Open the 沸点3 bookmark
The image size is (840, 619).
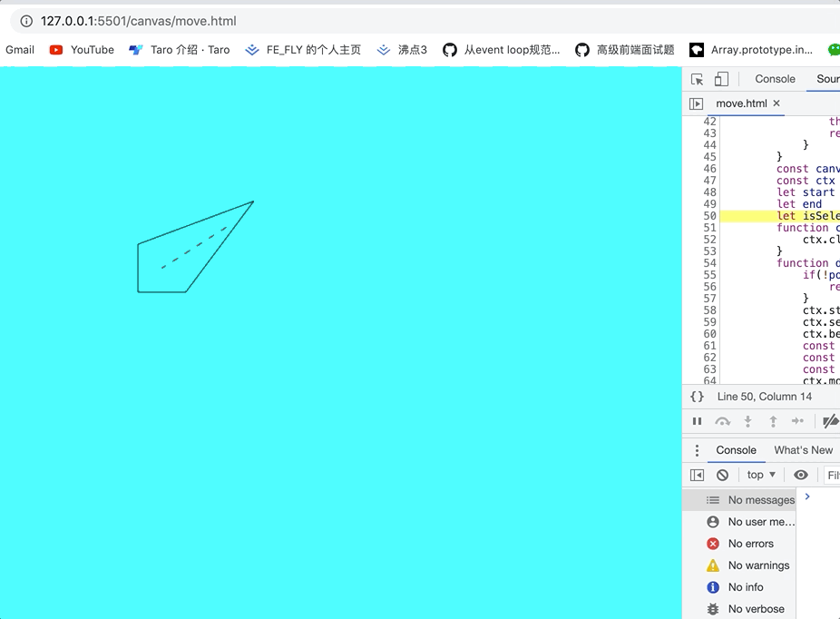402,50
